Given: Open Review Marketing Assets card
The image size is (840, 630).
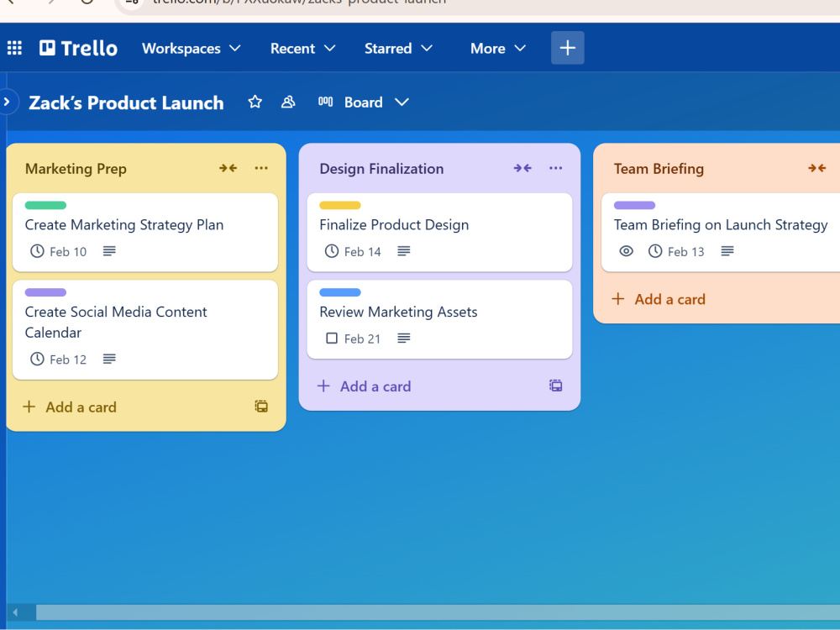Looking at the screenshot, I should coord(440,319).
